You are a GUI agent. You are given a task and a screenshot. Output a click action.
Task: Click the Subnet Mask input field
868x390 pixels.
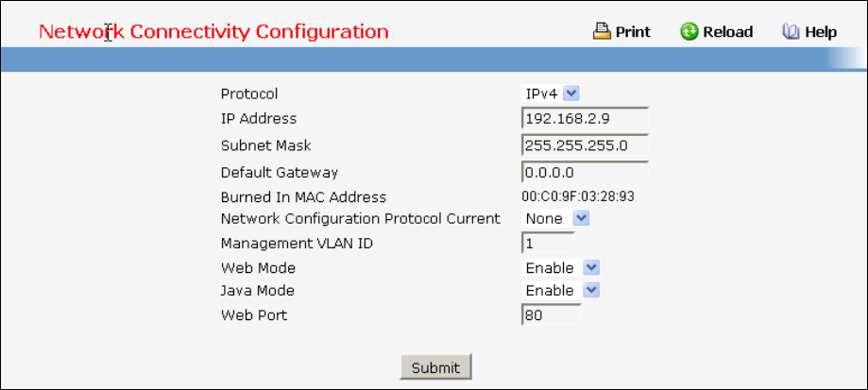(x=584, y=145)
